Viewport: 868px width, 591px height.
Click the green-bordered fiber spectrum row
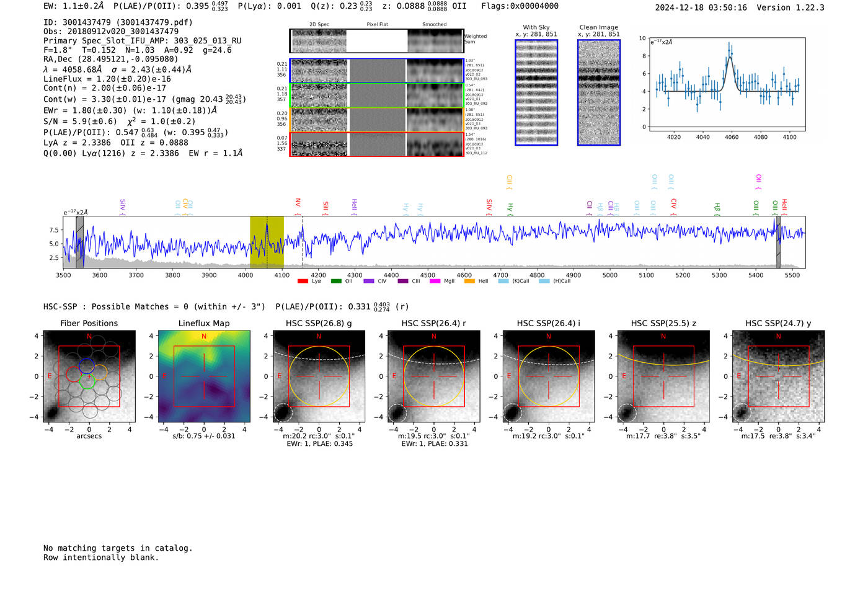point(376,96)
